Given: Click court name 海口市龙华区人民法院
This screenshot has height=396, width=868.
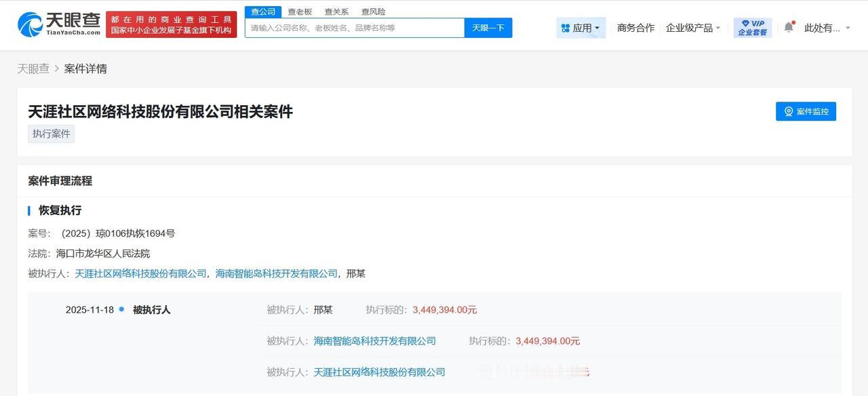Looking at the screenshot, I should coord(103,254).
